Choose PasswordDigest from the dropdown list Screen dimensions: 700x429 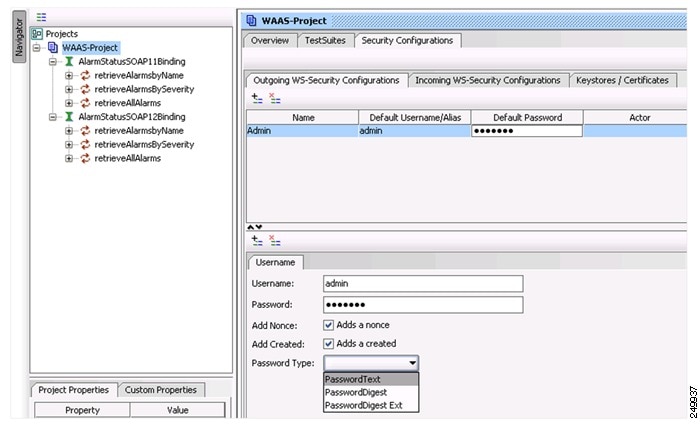(x=371, y=392)
